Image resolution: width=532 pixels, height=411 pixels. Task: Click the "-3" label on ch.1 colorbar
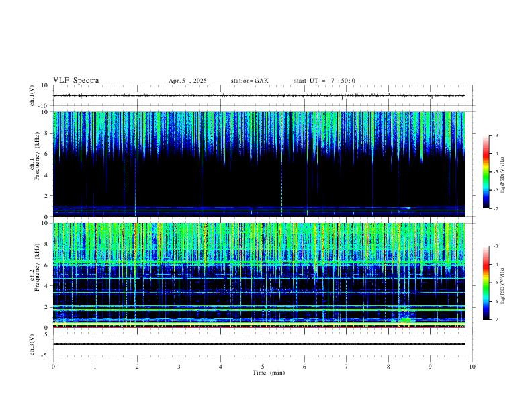tap(496, 135)
